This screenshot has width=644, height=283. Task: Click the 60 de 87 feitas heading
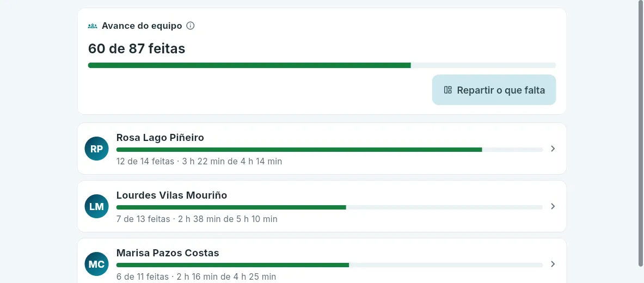pyautogui.click(x=137, y=48)
